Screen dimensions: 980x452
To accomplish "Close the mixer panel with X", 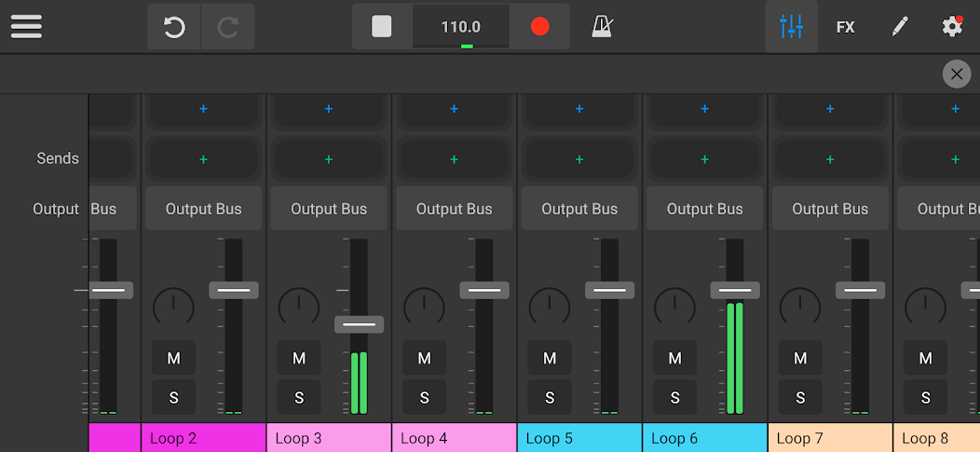I will coord(957,74).
